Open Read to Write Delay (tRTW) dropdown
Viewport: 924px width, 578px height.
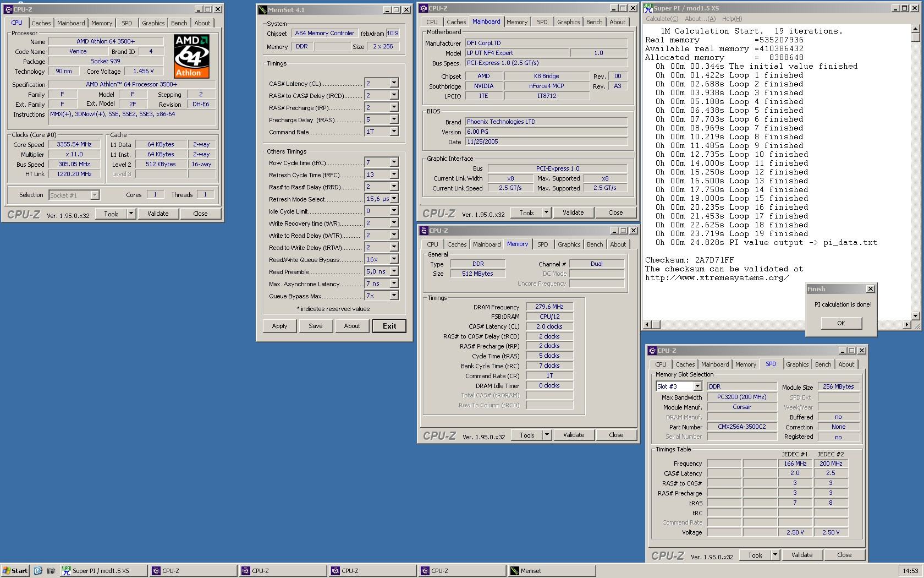point(394,247)
